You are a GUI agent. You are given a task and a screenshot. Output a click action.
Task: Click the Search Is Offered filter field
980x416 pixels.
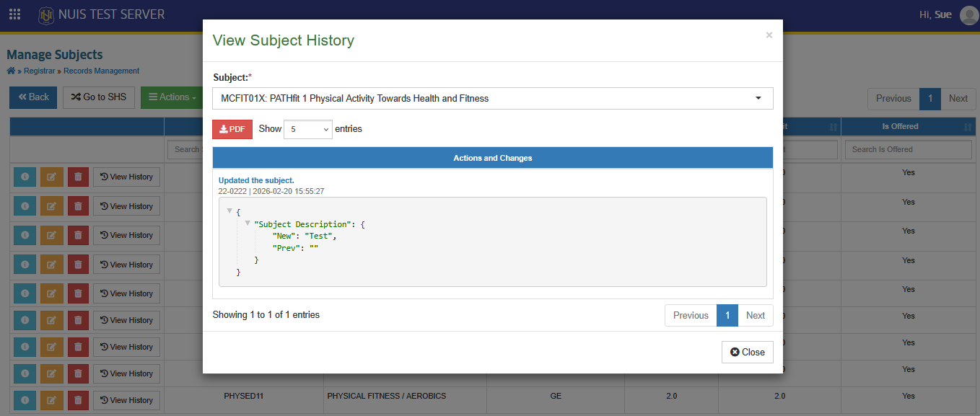tap(909, 149)
